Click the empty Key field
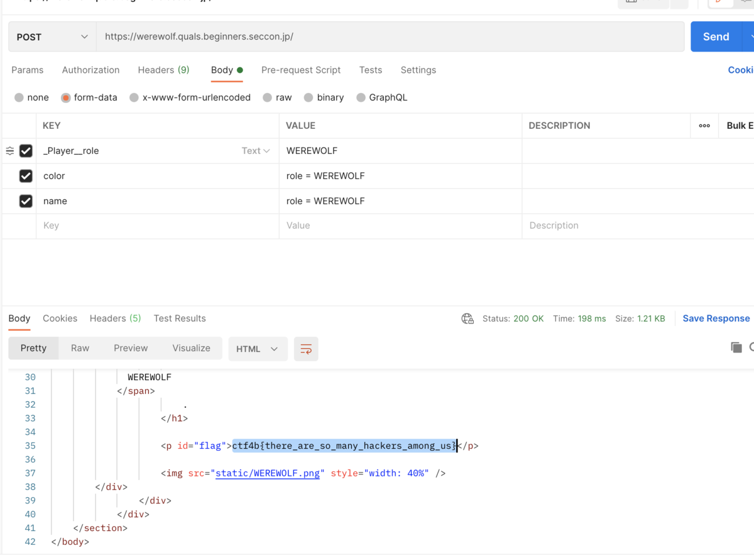This screenshot has width=754, height=560. (158, 226)
